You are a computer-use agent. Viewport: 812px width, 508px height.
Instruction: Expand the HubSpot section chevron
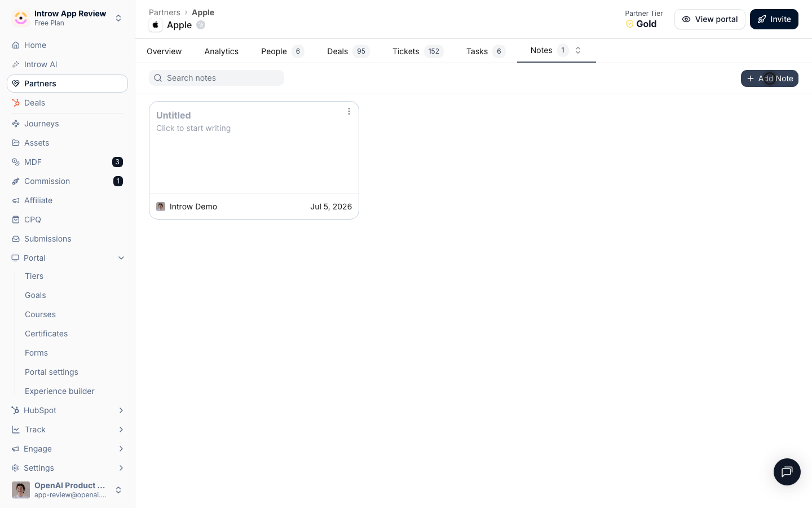coord(121,410)
